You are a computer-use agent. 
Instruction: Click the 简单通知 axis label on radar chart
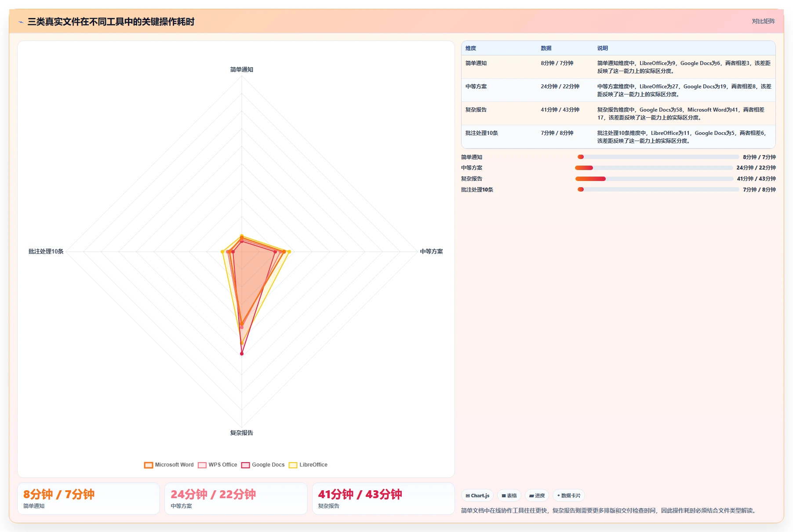coord(242,69)
